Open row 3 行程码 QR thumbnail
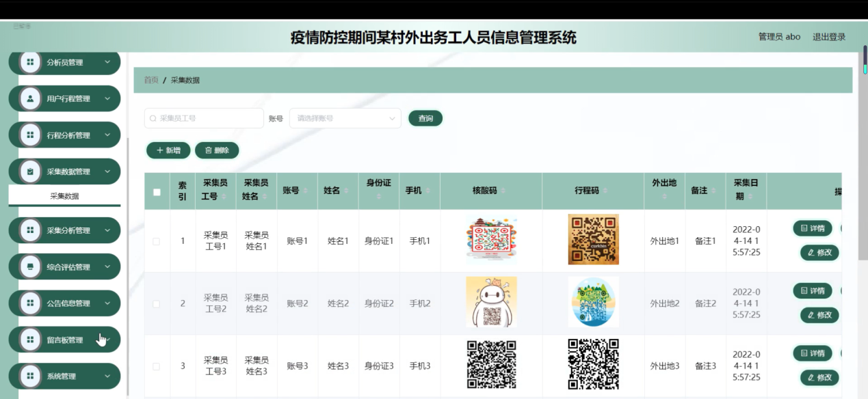 593,365
